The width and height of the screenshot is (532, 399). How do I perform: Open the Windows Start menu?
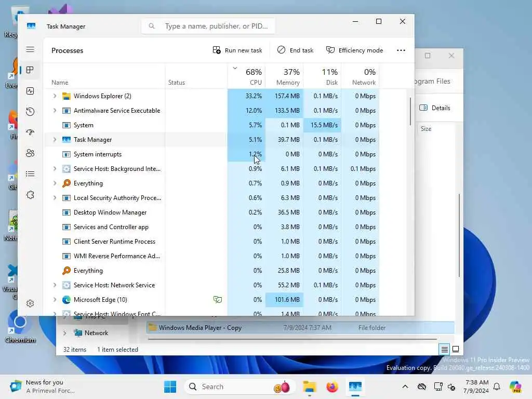pos(170,387)
